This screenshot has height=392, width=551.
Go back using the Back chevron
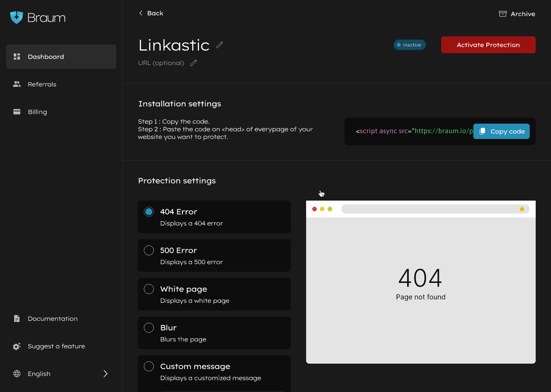pos(141,13)
